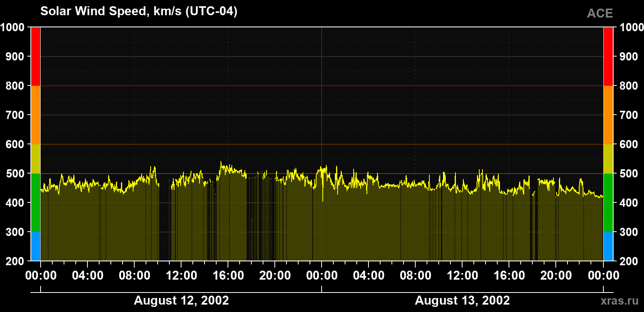Click the '04:00' time label for August 12
Image resolution: width=644 pixels, height=312 pixels.
(x=87, y=276)
